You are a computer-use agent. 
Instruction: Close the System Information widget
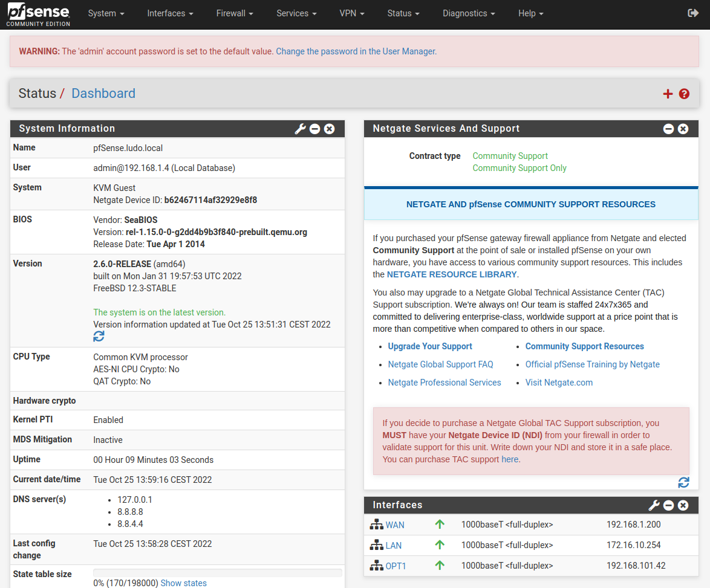329,129
